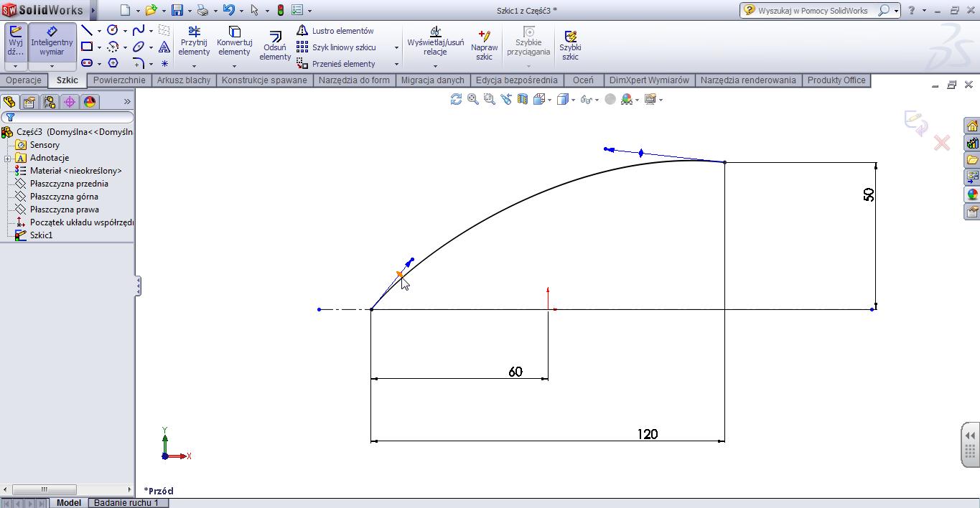Click the Przytnij elementy trim tool
The height and width of the screenshot is (508, 980).
click(x=194, y=42)
